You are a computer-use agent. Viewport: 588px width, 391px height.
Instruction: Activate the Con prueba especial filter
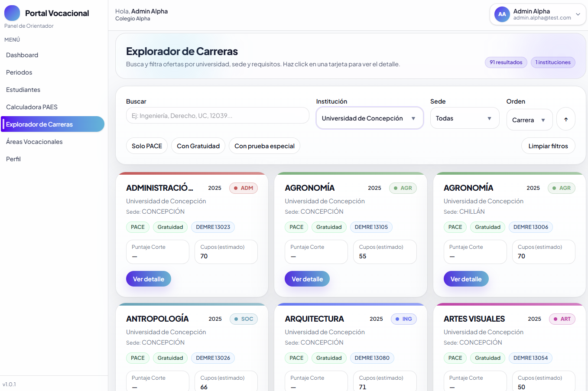(x=264, y=146)
